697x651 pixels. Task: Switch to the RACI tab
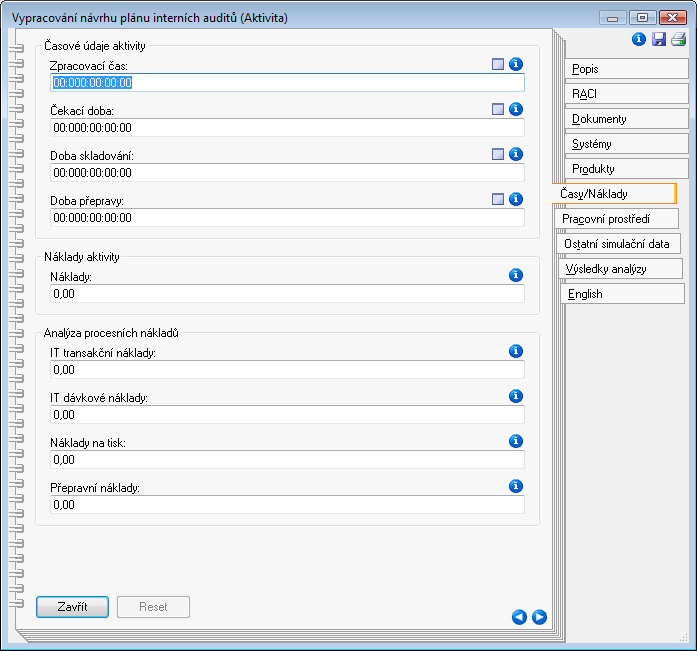626,94
